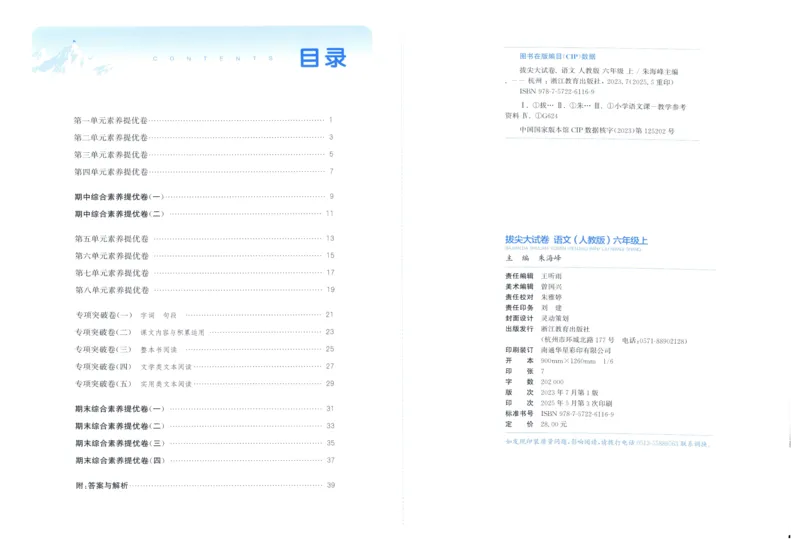
Task: Select the ISBN beside 标准书号
Action: tap(578, 414)
